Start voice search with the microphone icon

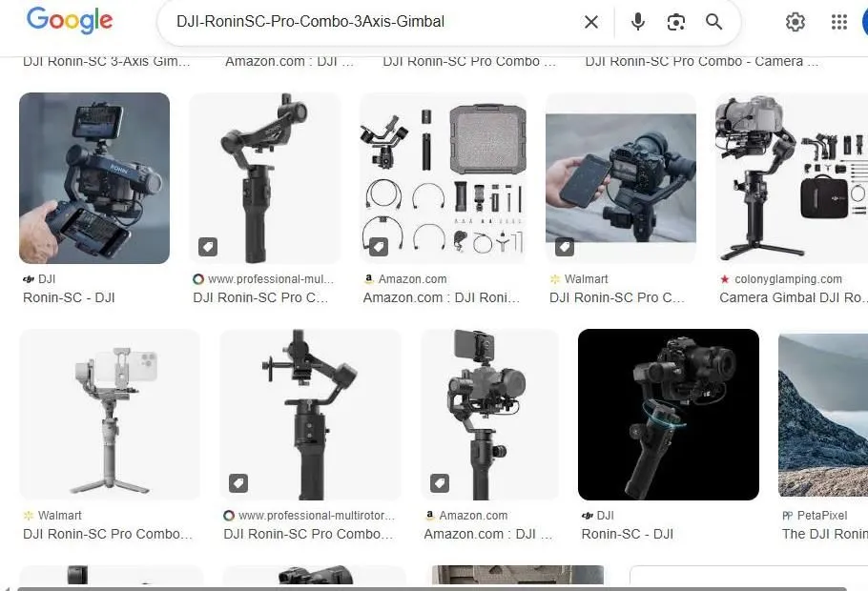[x=638, y=22]
